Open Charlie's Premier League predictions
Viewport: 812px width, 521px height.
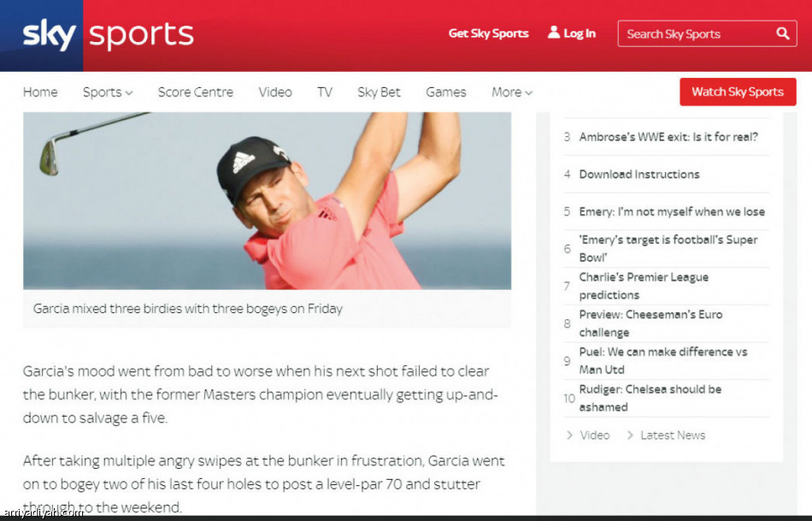pos(644,286)
